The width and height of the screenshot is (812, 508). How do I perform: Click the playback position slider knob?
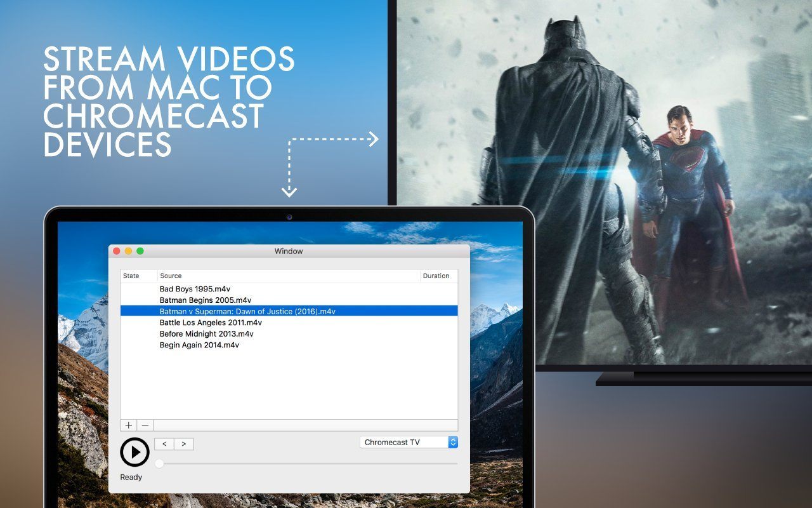tap(159, 464)
